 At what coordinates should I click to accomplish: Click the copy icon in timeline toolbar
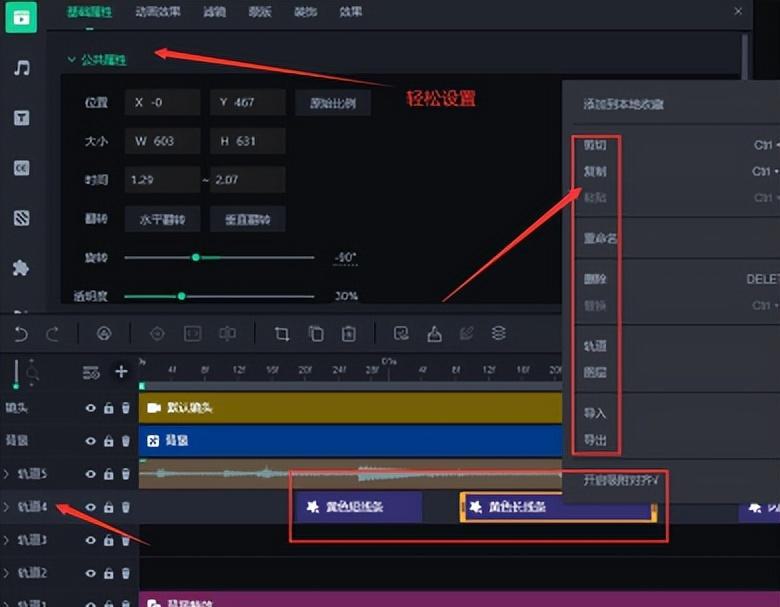coord(316,333)
